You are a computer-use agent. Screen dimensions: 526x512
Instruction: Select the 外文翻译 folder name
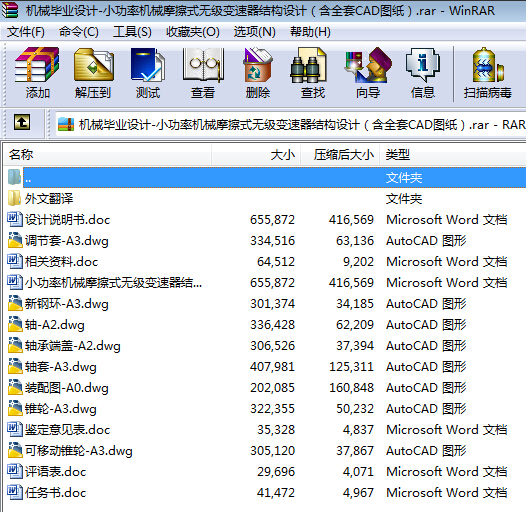click(x=49, y=199)
